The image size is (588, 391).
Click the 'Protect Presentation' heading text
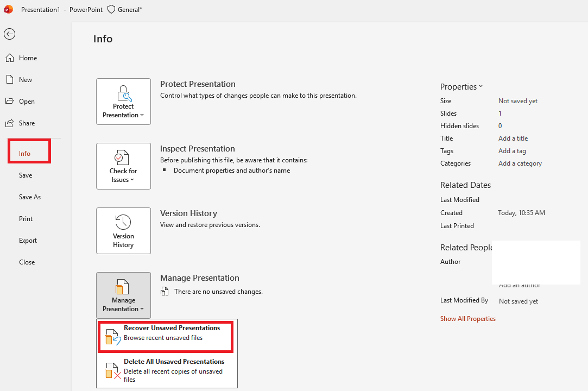pos(198,84)
